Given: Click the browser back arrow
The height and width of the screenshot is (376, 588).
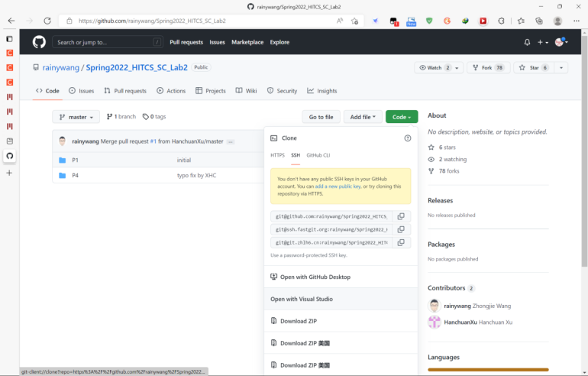Looking at the screenshot, I should tap(11, 21).
